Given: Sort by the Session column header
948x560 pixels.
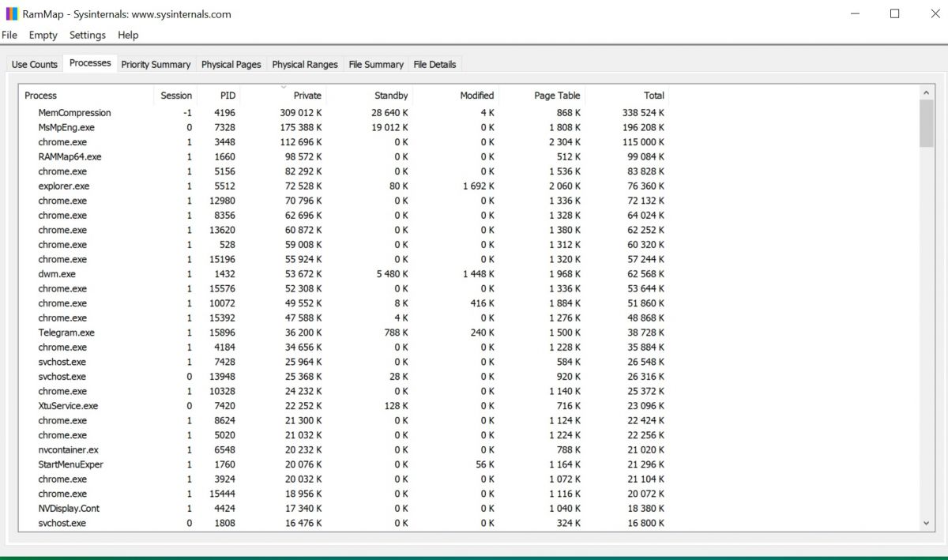Looking at the screenshot, I should [175, 96].
